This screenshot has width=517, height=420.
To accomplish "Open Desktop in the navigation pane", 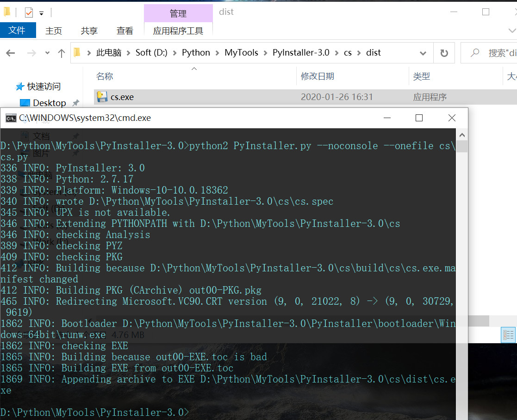I will 50,103.
